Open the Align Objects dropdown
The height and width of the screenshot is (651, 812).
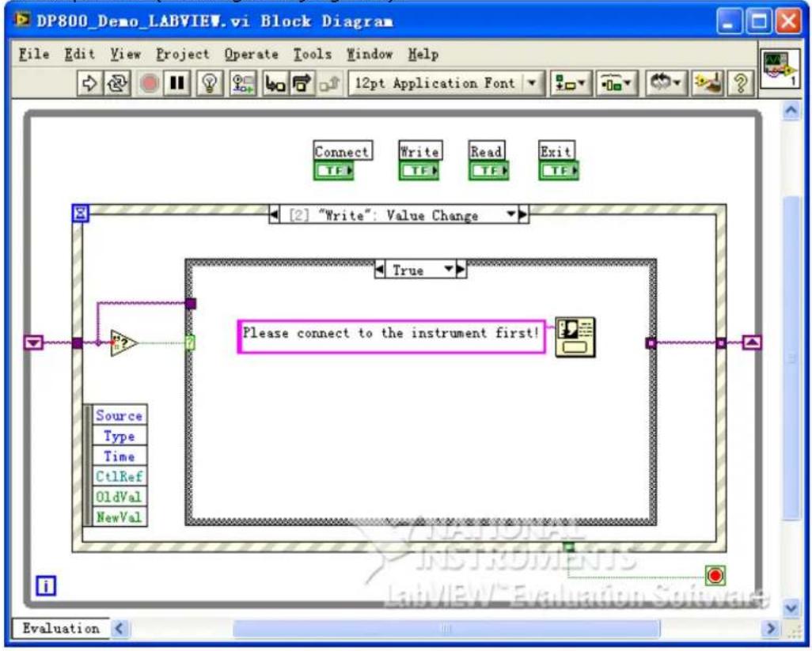pyautogui.click(x=570, y=83)
